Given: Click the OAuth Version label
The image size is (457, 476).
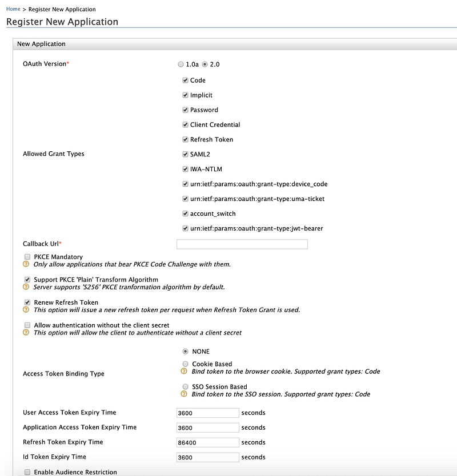Looking at the screenshot, I should [x=46, y=64].
